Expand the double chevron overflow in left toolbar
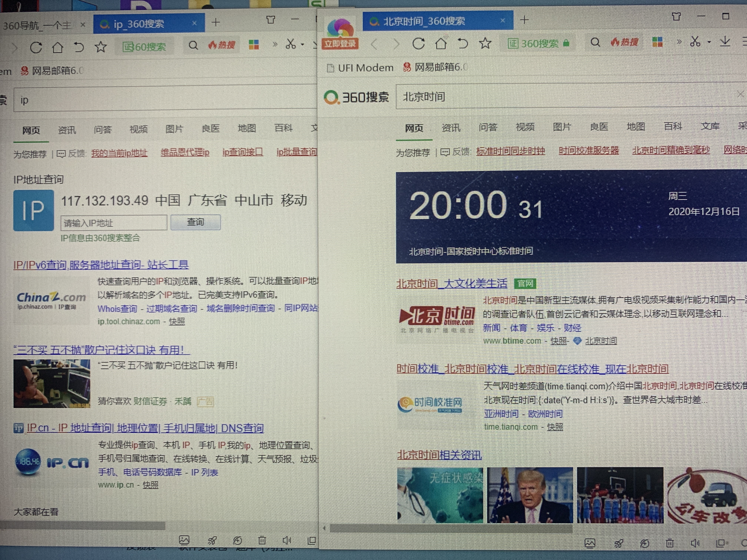 click(275, 45)
